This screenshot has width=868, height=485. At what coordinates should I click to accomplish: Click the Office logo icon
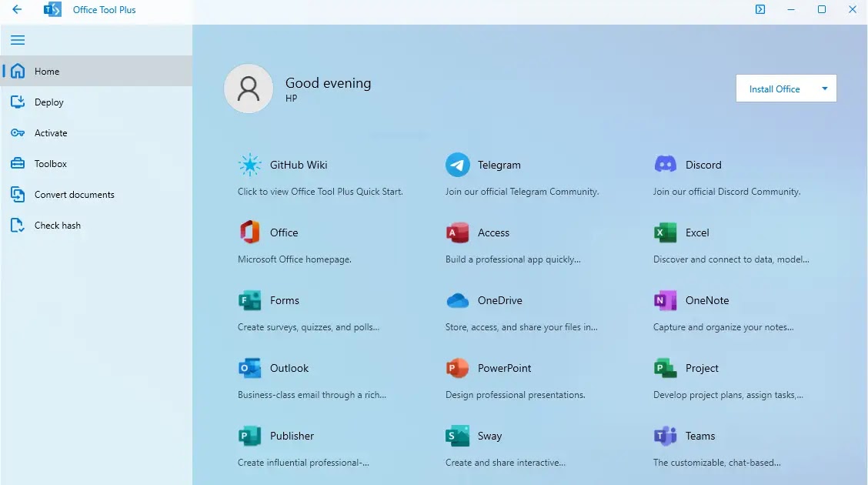click(x=249, y=232)
